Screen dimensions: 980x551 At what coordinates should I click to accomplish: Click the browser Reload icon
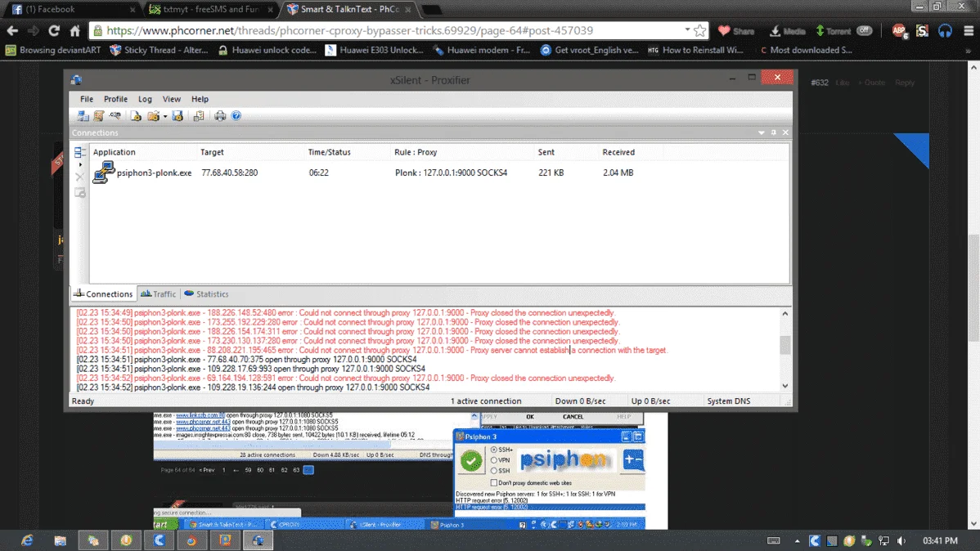pyautogui.click(x=54, y=30)
